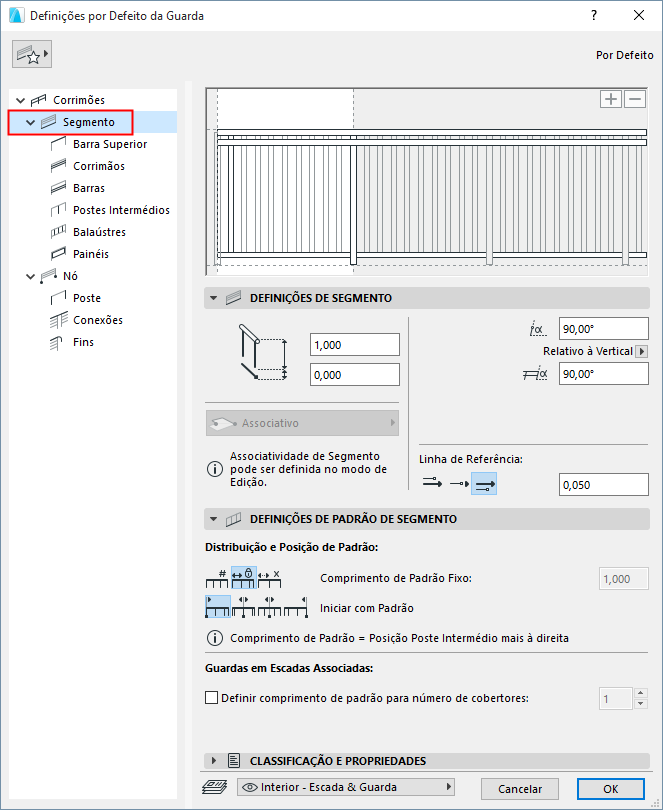Click the segment height diagram icon
The height and width of the screenshot is (810, 663).
pos(263,352)
